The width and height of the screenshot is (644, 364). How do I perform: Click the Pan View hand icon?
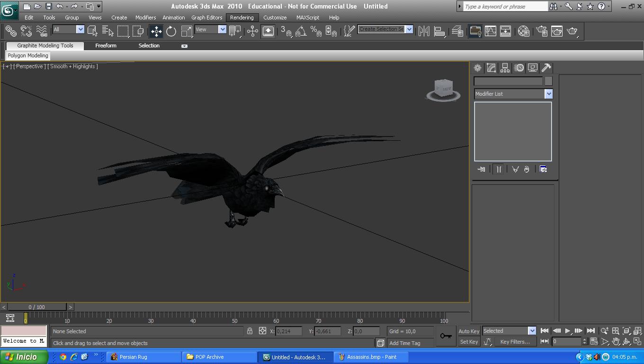coord(616,341)
